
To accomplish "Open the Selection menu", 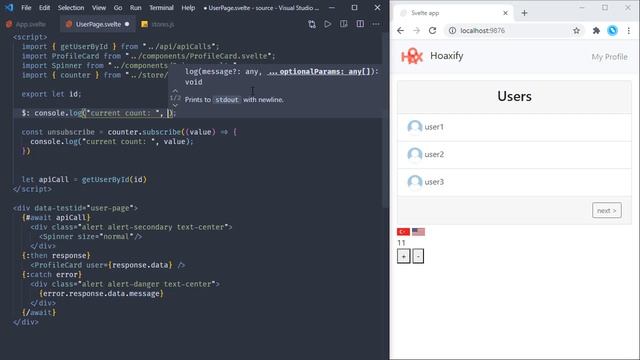I will click(x=71, y=8).
